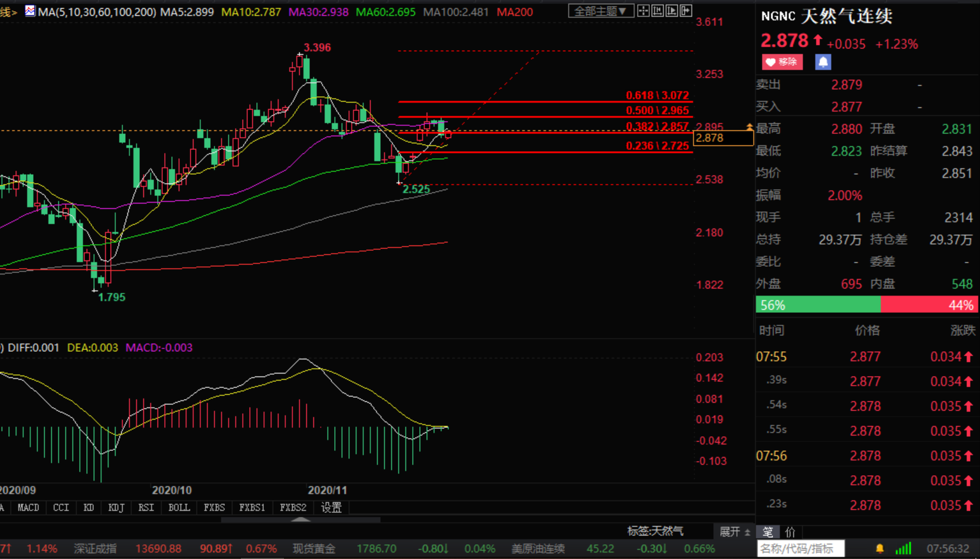Open indicator 设置 settings

pyautogui.click(x=331, y=508)
